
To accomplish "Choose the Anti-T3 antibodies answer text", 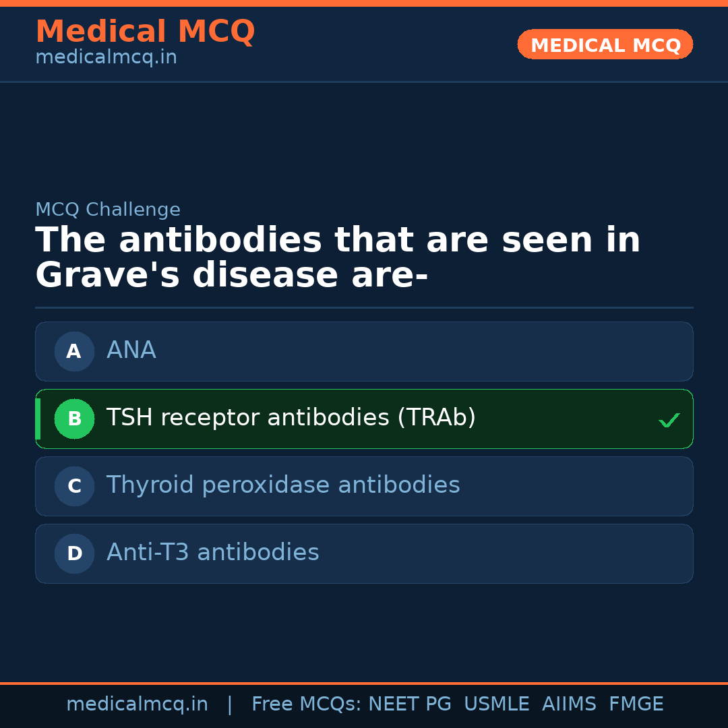I will (213, 553).
